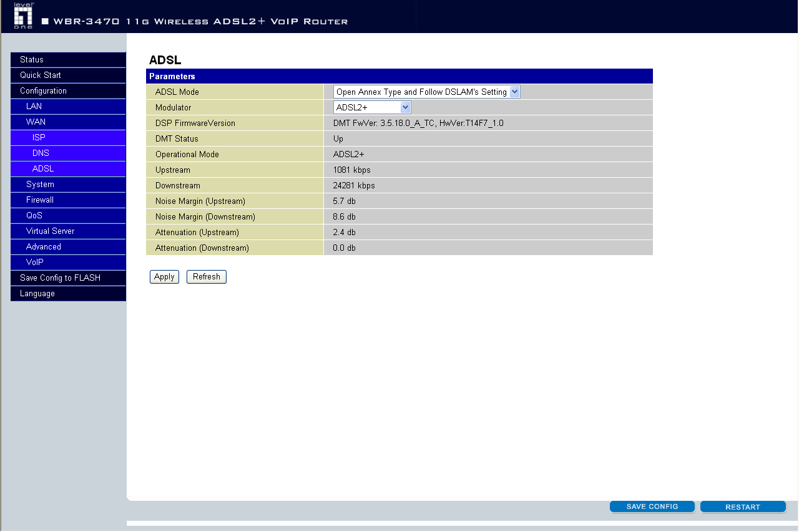The height and width of the screenshot is (532, 799).
Task: Click the upstream attenuation 2.4 db
Action: click(345, 233)
